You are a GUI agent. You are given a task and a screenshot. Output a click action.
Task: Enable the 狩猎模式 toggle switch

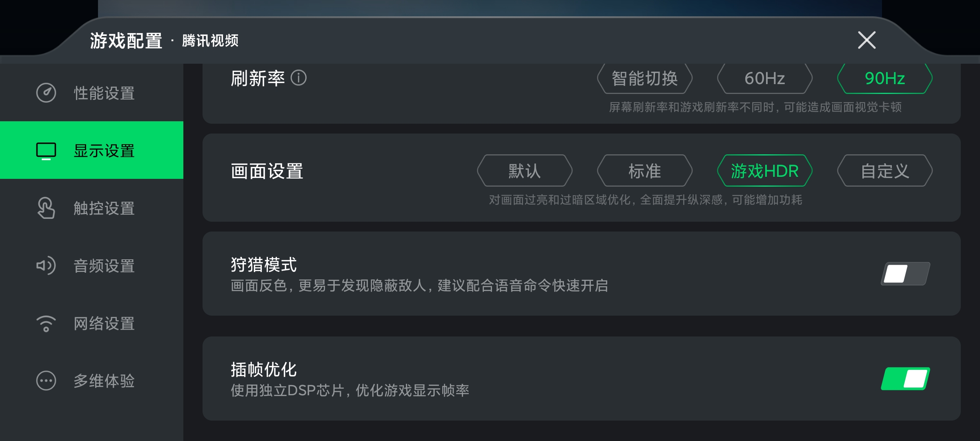tap(905, 274)
